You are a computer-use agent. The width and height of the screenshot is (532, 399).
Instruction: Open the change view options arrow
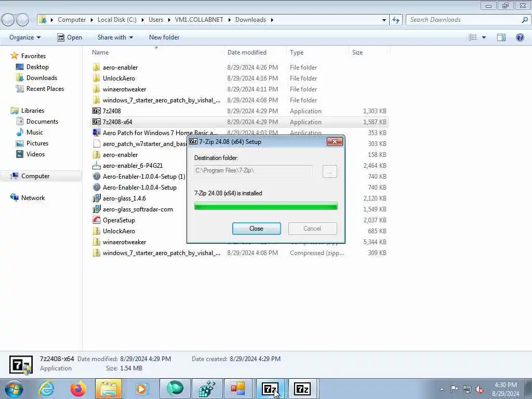click(484, 37)
